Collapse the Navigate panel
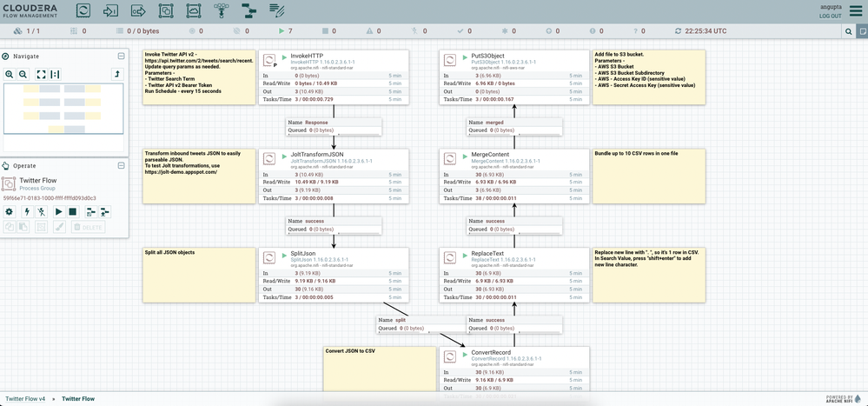 tap(122, 57)
